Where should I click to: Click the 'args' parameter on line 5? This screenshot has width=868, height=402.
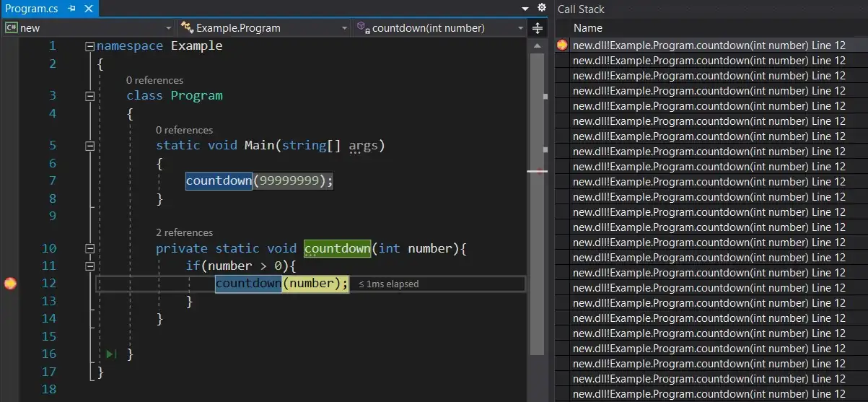click(x=363, y=145)
